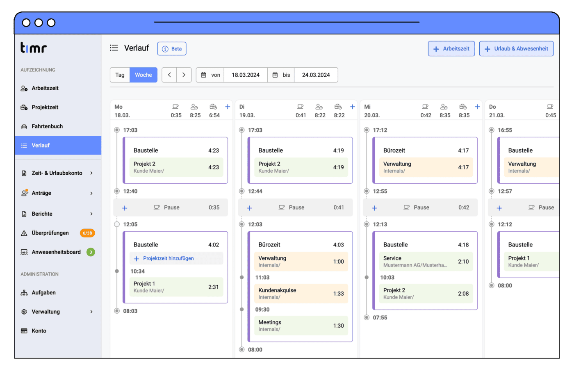Click Monday pause time cup icon
This screenshot has width=574, height=392.
(175, 107)
